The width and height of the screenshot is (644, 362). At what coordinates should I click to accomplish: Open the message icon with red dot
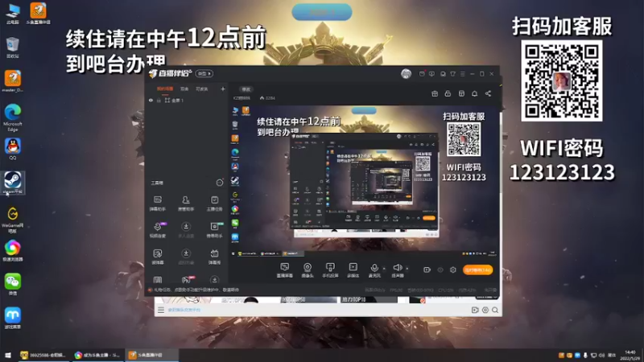click(x=422, y=74)
